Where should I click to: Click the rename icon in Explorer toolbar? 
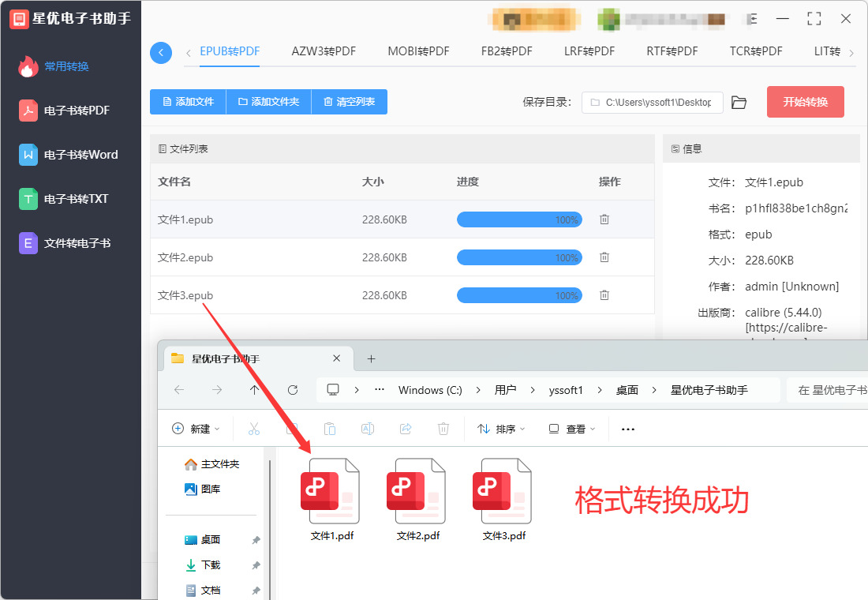pyautogui.click(x=368, y=429)
